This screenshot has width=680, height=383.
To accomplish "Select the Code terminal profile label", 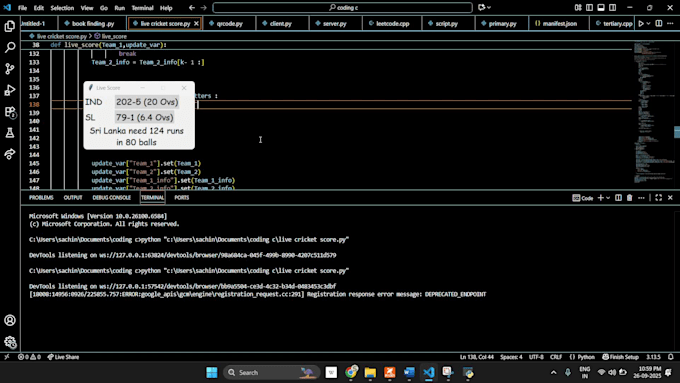I will 583,198.
